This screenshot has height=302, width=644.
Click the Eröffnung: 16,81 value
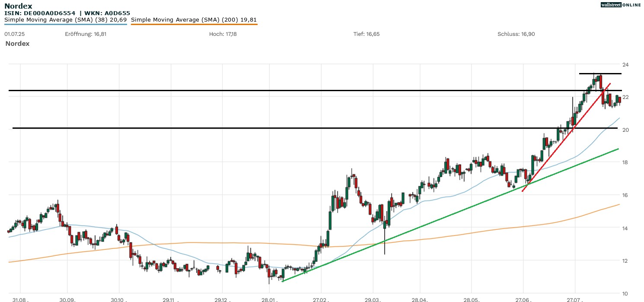pos(86,34)
